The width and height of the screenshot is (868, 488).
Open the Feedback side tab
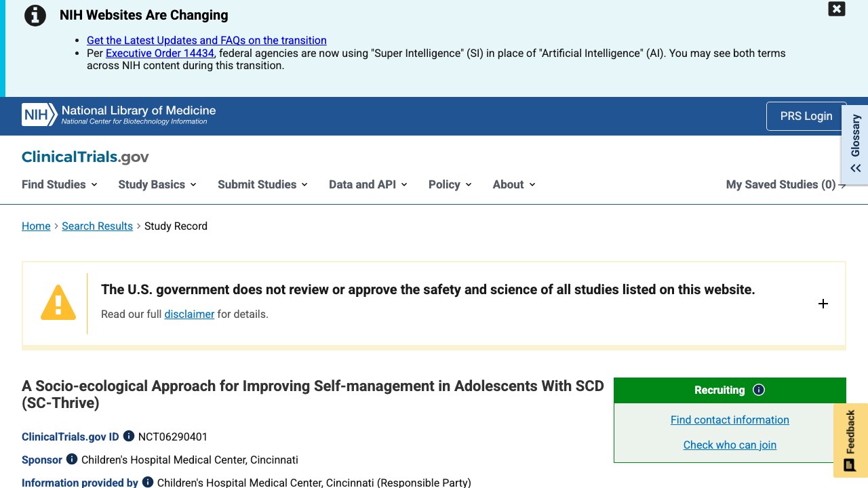coord(850,441)
